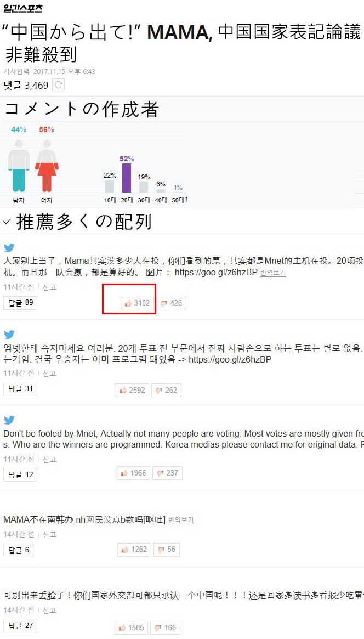This screenshot has height=639, width=364.
Task: Click 번역보기 beside the MAMA不在南韩办 comment
Action: pyautogui.click(x=181, y=521)
